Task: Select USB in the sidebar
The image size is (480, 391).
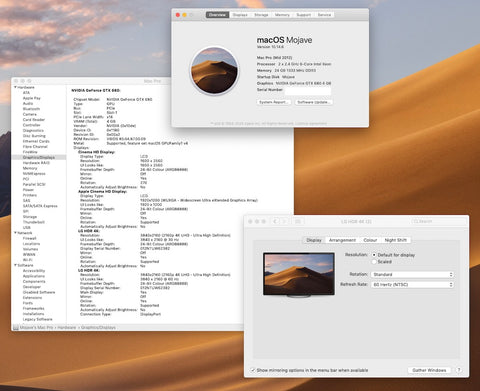Action: click(x=27, y=227)
